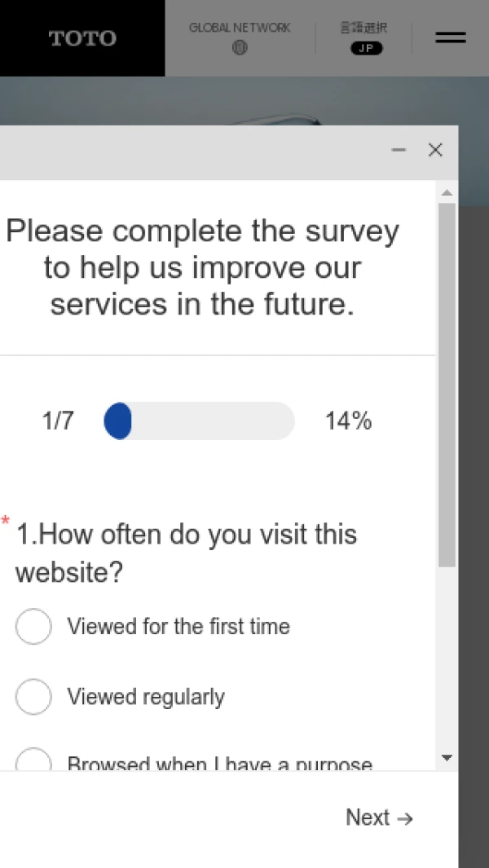This screenshot has width=489, height=868.
Task: Click the survey scrollbar down arrow
Action: (446, 758)
